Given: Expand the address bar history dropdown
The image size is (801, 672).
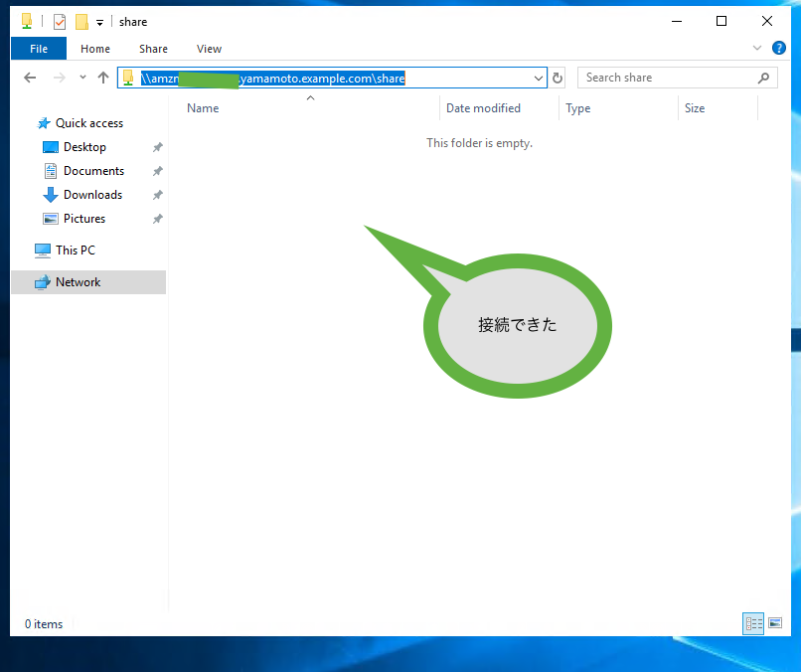Looking at the screenshot, I should pos(539,78).
